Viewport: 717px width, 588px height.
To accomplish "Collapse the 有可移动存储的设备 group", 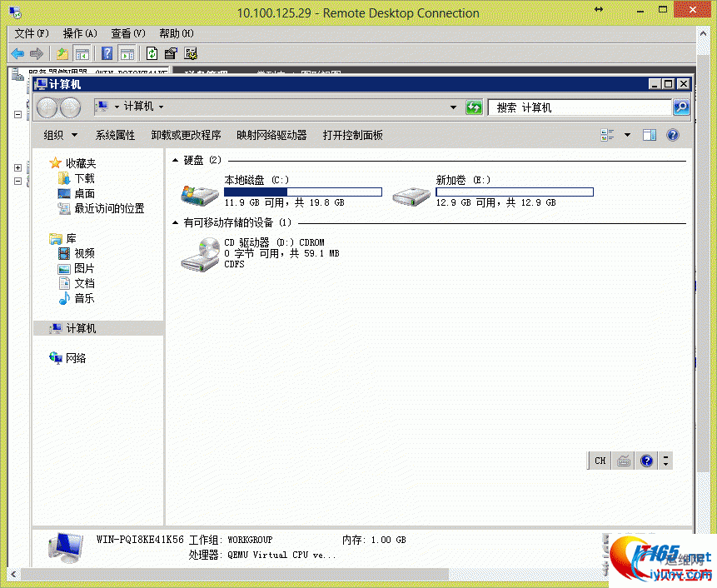I will pyautogui.click(x=175, y=222).
